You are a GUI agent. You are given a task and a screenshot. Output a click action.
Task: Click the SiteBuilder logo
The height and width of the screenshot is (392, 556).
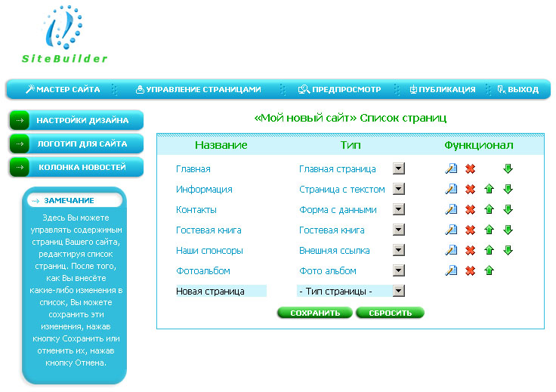coord(64,35)
